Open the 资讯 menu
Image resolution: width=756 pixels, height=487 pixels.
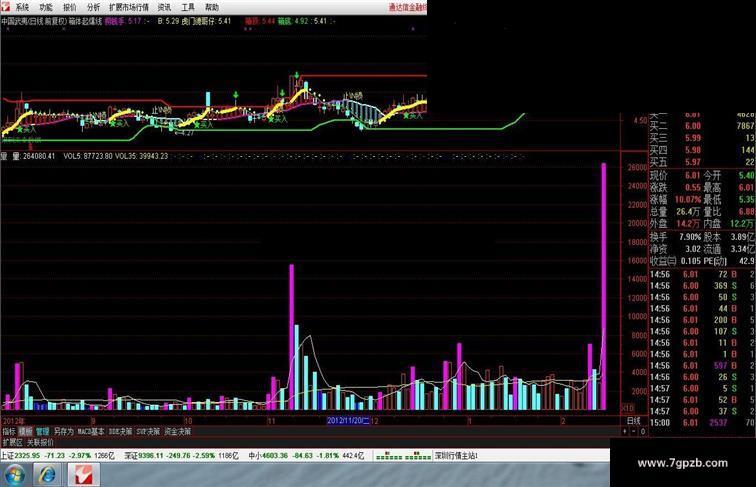[x=164, y=7]
